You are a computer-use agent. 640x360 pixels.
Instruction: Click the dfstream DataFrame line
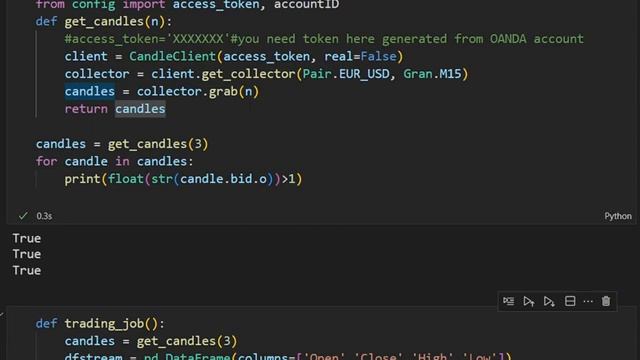click(x=288, y=356)
